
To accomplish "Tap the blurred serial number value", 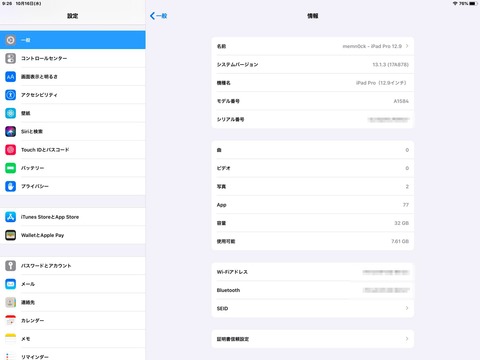I will click(388, 119).
